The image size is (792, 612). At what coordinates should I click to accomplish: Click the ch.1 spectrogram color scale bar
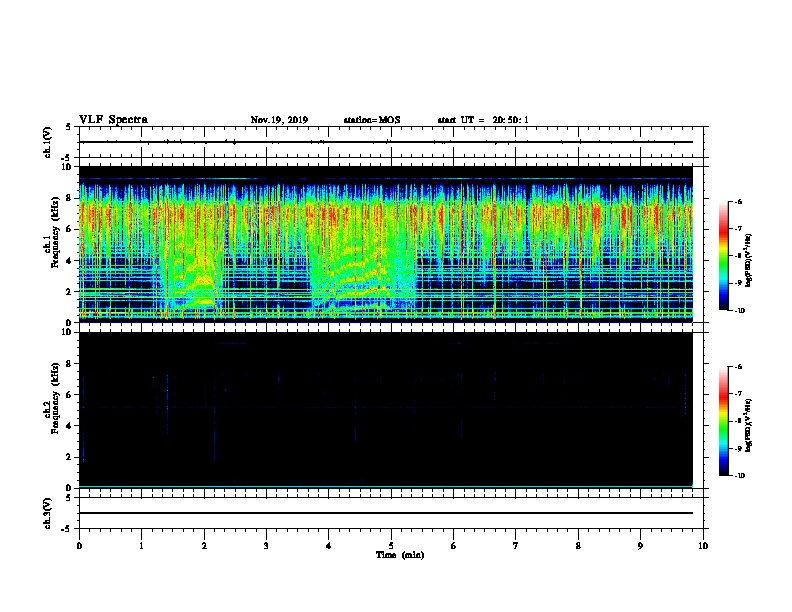(723, 256)
